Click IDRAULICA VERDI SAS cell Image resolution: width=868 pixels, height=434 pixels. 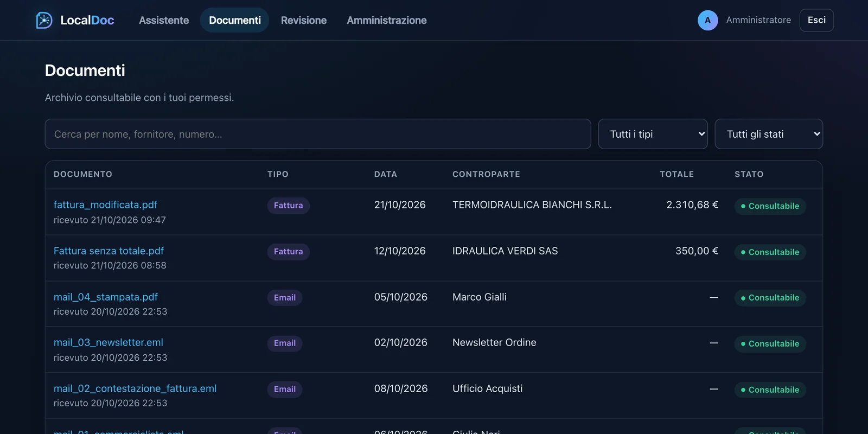505,251
